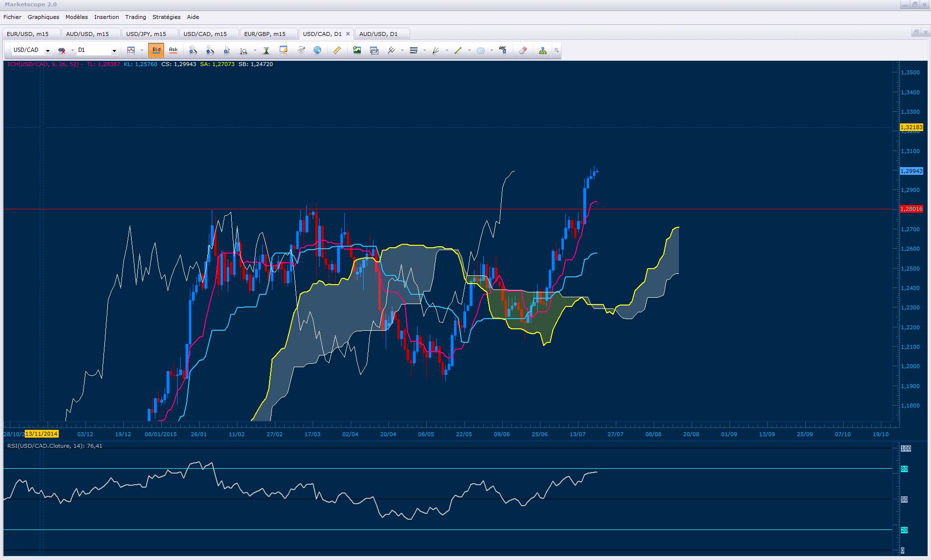The image size is (931, 560).
Task: Expand the lines list dropdown arrow
Action: (x=424, y=50)
